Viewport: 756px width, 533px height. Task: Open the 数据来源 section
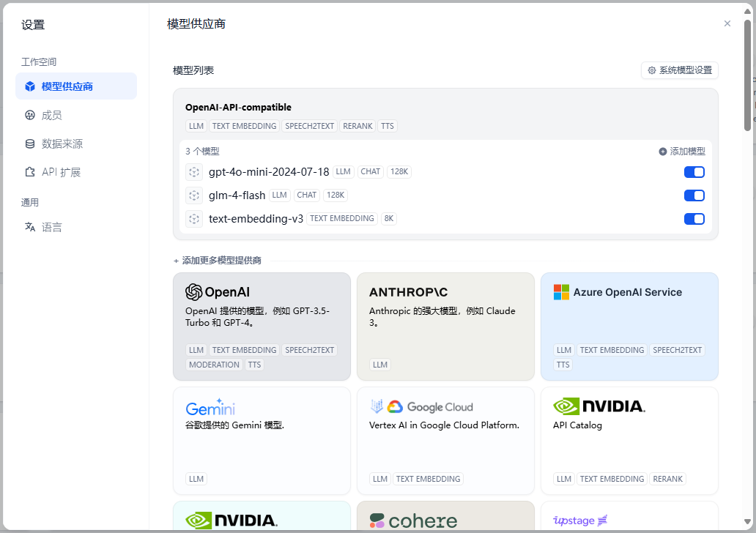coord(76,143)
